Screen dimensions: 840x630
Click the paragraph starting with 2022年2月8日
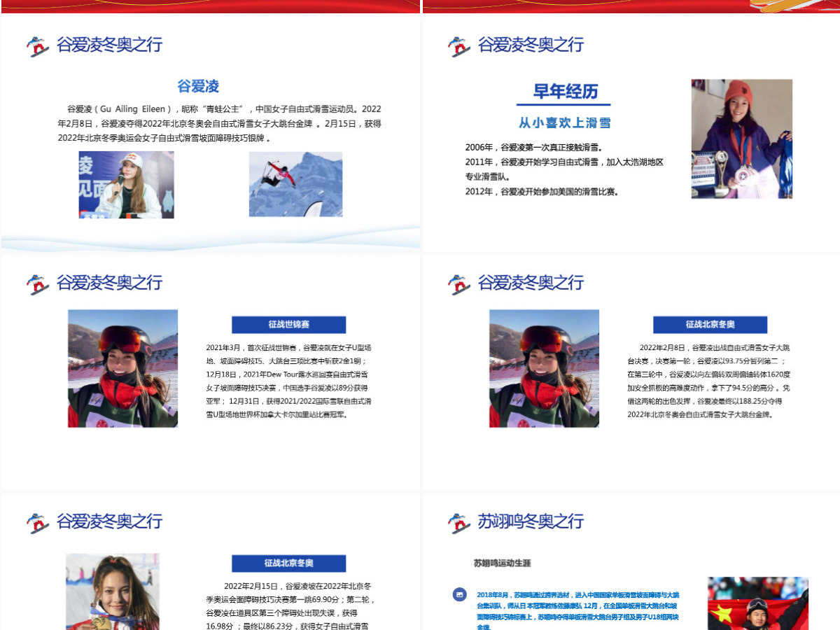(x=709, y=381)
